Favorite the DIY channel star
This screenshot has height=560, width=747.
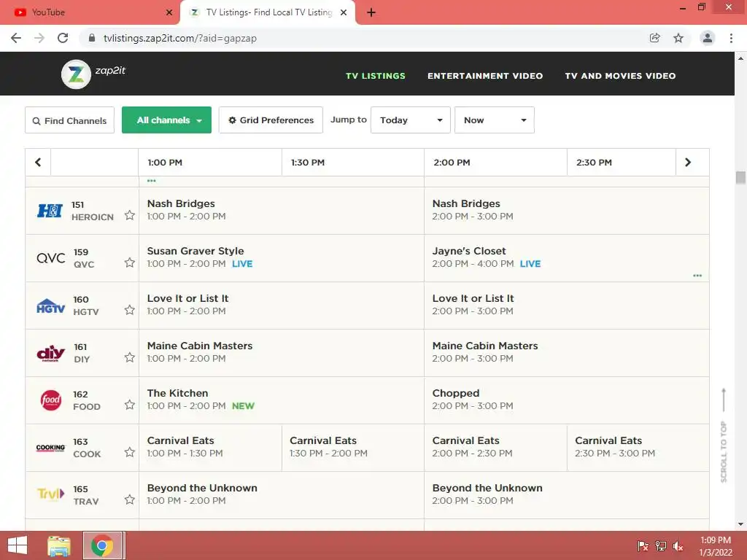point(130,357)
